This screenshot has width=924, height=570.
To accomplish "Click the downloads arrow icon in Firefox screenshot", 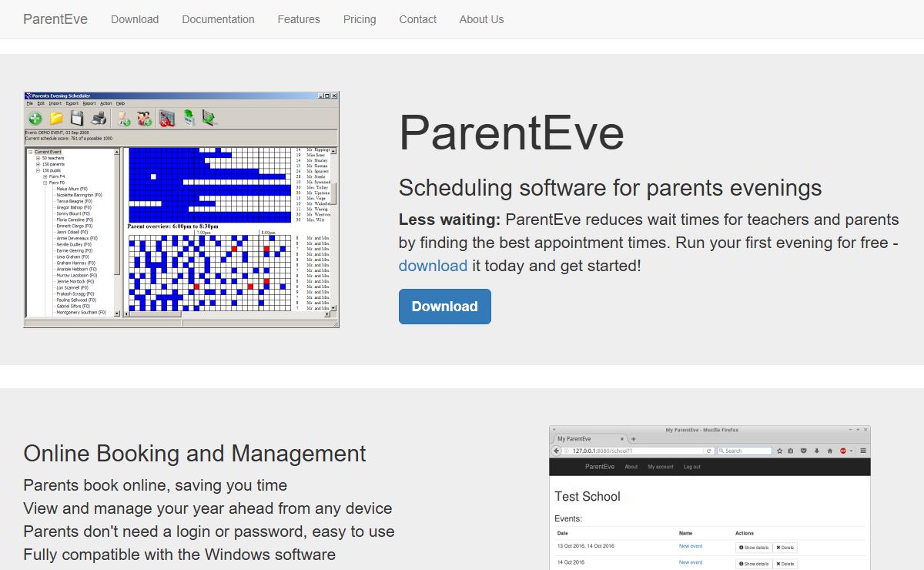I will tap(817, 451).
